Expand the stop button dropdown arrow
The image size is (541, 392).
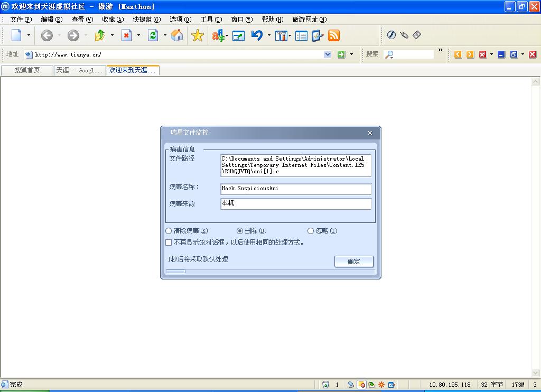pos(139,35)
